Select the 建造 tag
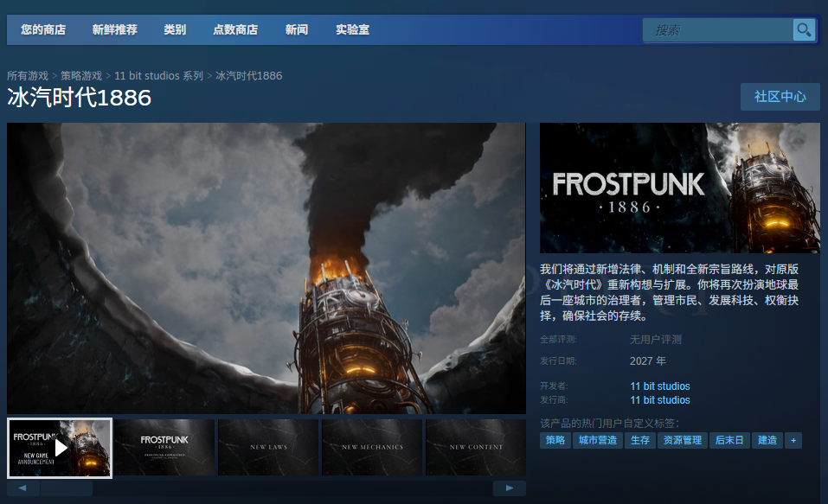The width and height of the screenshot is (828, 504). click(767, 440)
